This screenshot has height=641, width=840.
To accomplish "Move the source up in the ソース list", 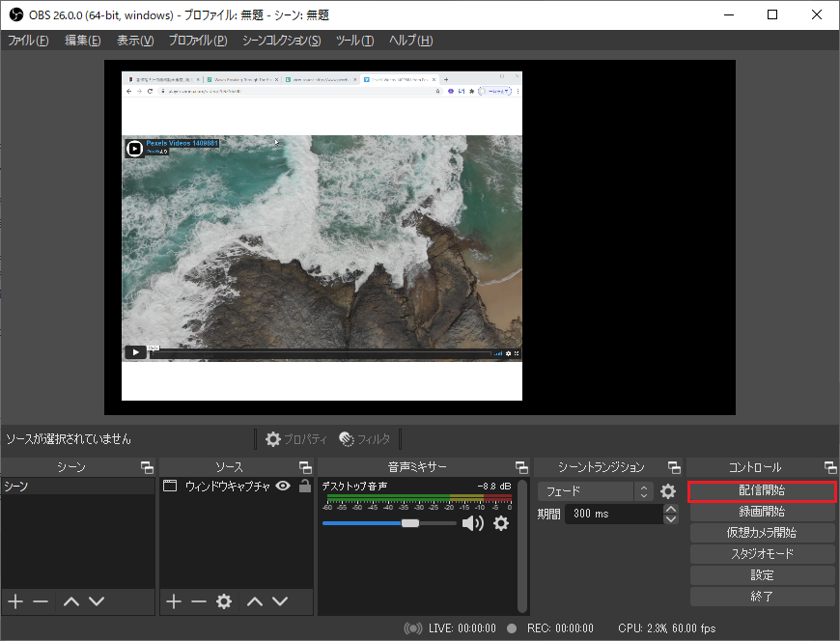I will [x=255, y=601].
